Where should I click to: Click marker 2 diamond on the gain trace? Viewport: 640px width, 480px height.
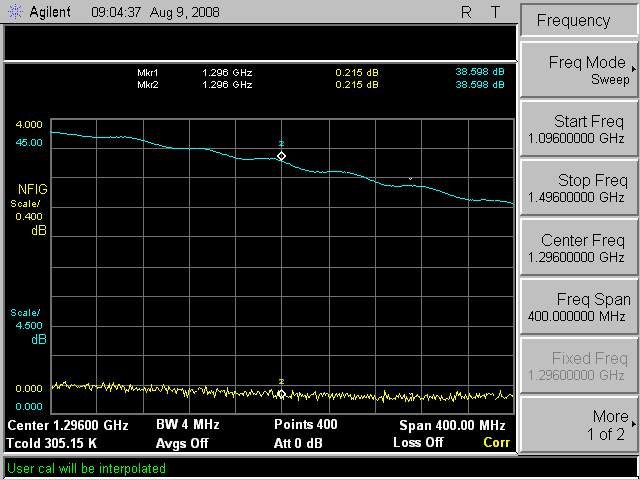[281, 156]
